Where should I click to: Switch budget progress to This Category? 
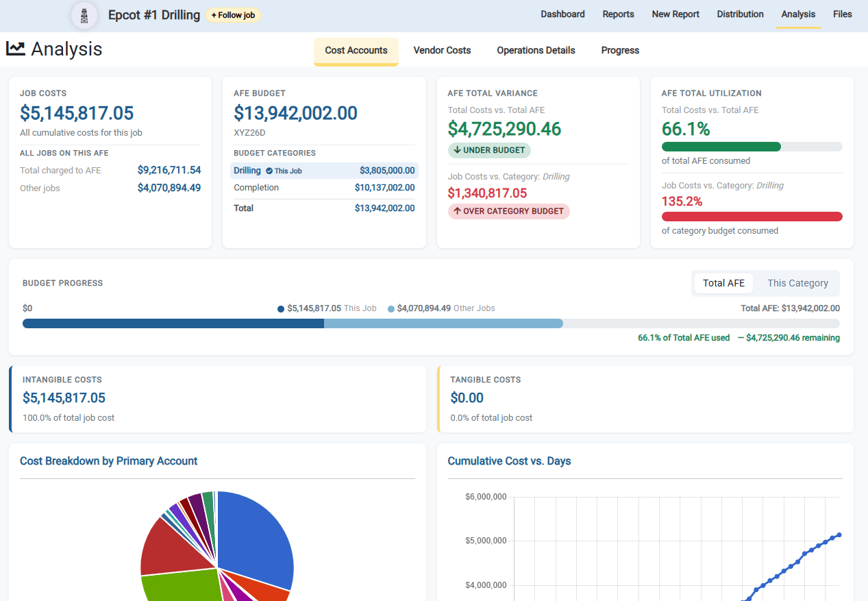797,283
